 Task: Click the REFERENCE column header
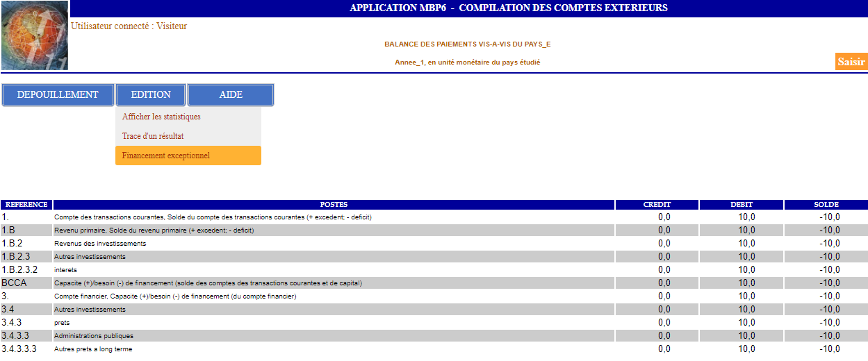(x=26, y=205)
